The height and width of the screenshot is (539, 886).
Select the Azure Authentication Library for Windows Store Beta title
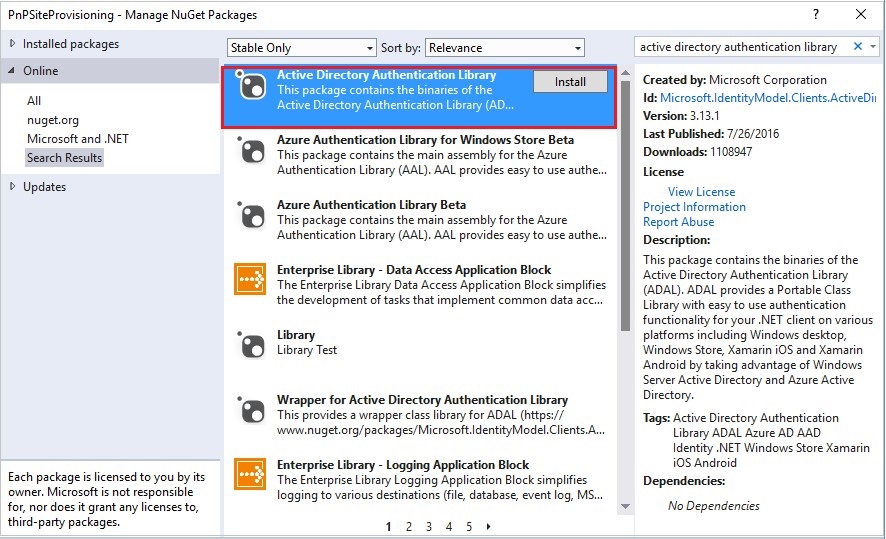coord(425,140)
